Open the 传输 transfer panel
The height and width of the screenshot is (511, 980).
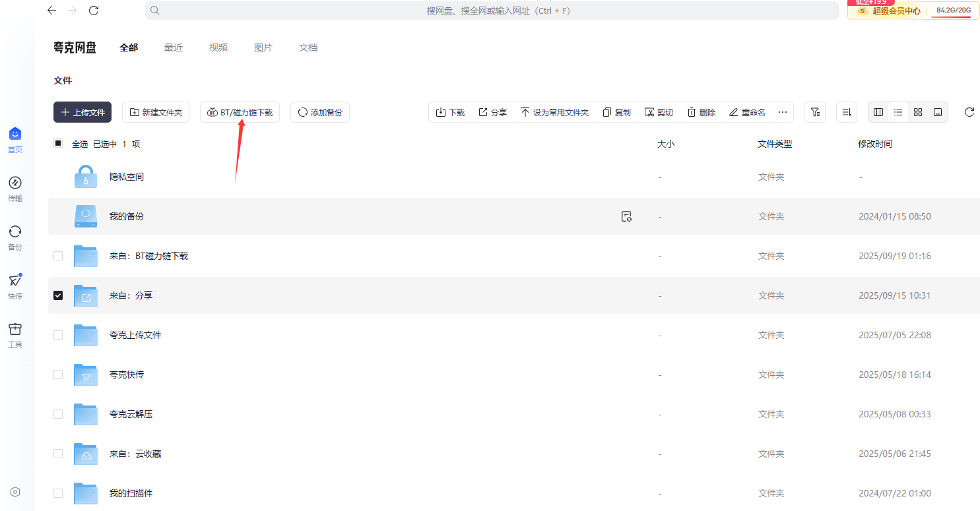tap(15, 189)
